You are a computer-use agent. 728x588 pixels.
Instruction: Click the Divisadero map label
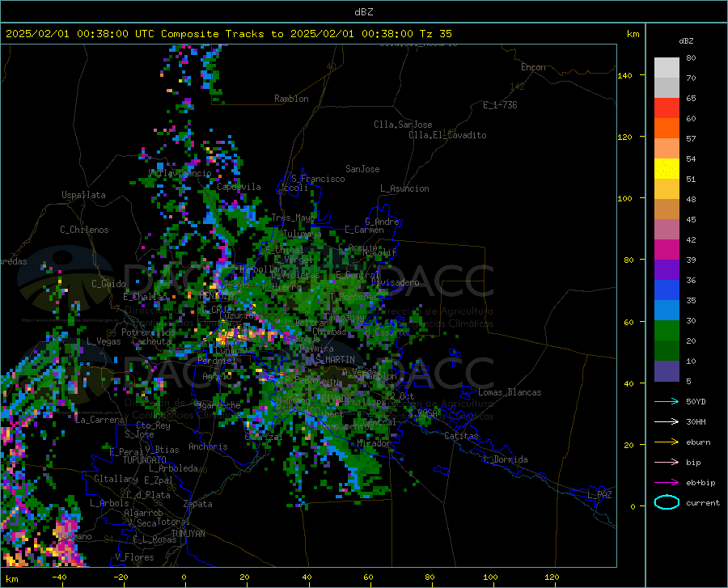[395, 282]
